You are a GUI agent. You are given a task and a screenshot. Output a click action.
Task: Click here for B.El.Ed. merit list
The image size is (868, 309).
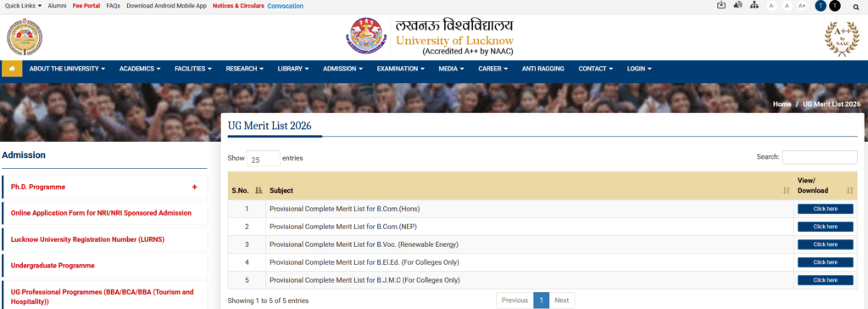pos(825,262)
